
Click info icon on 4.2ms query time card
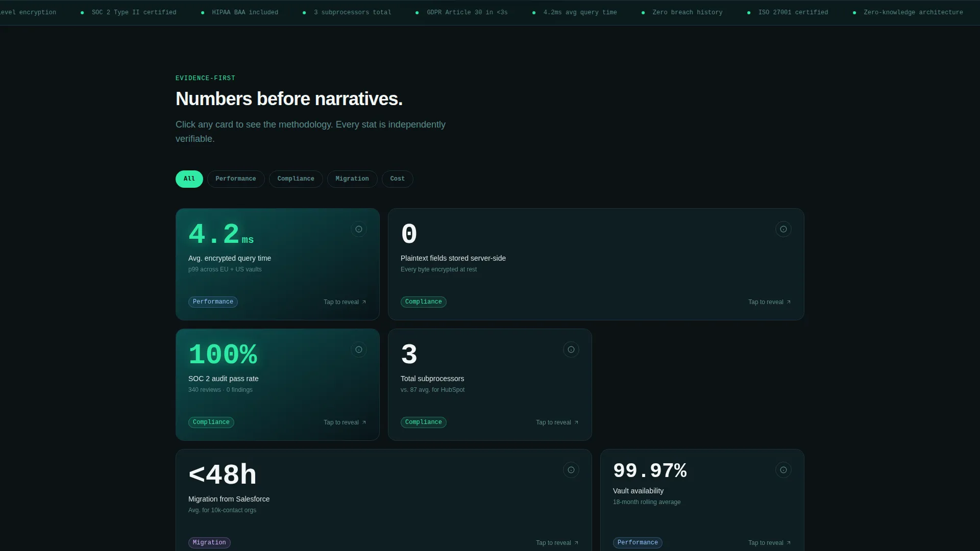[x=359, y=229]
